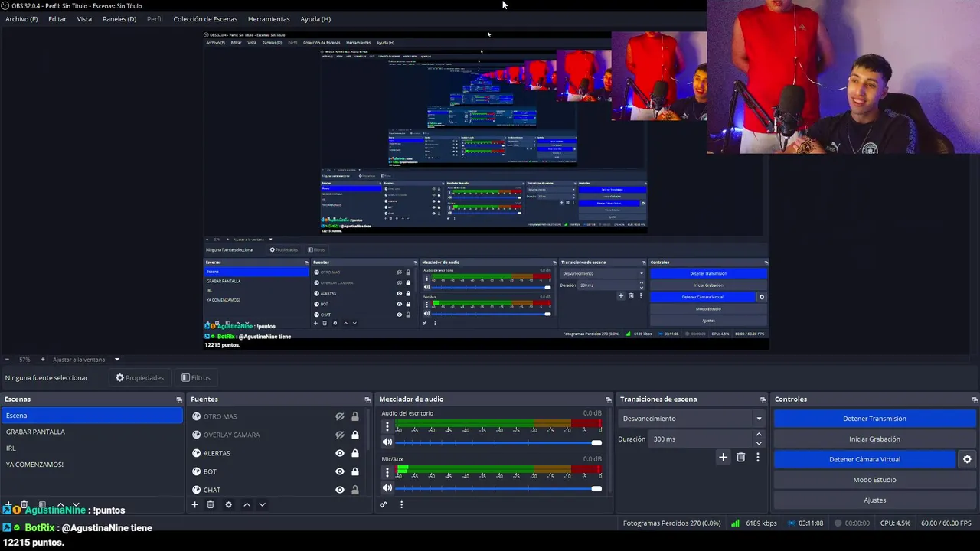
Task: Select the YA COMENZAMOS! scene
Action: [x=92, y=465]
